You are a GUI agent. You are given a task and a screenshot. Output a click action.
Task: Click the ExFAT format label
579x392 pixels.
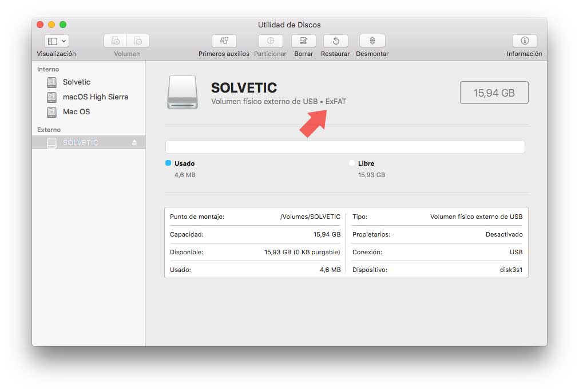click(336, 101)
